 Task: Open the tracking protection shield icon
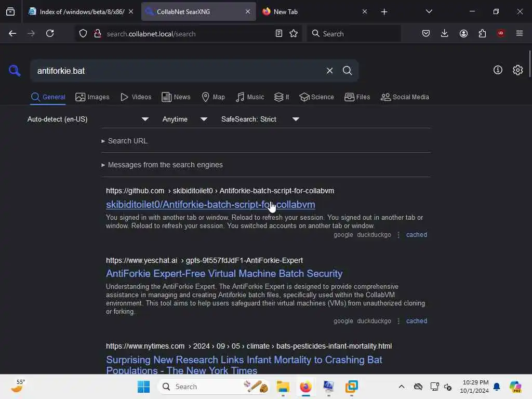83,34
